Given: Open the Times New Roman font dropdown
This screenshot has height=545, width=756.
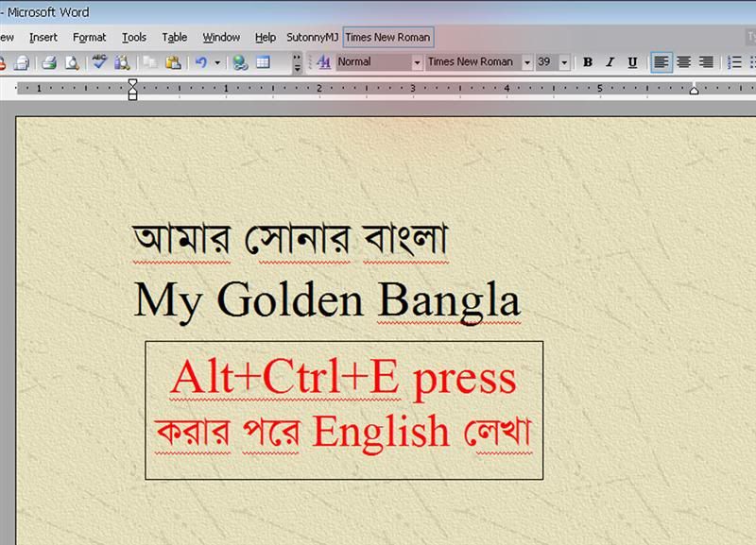Looking at the screenshot, I should pyautogui.click(x=527, y=62).
